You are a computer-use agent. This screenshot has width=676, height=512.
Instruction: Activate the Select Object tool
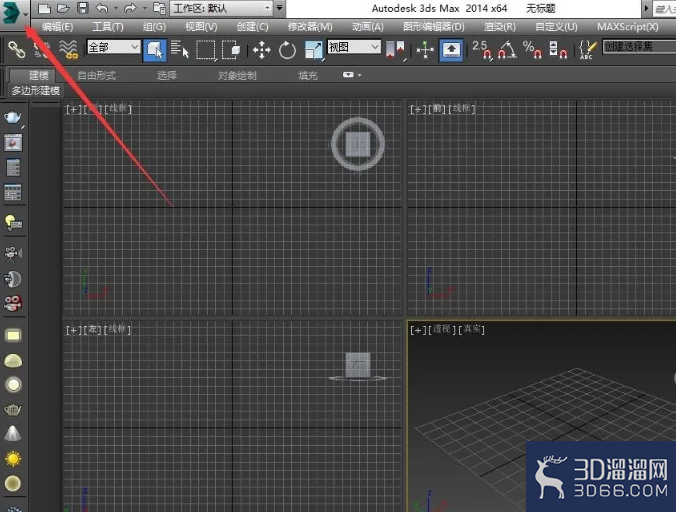[x=154, y=50]
